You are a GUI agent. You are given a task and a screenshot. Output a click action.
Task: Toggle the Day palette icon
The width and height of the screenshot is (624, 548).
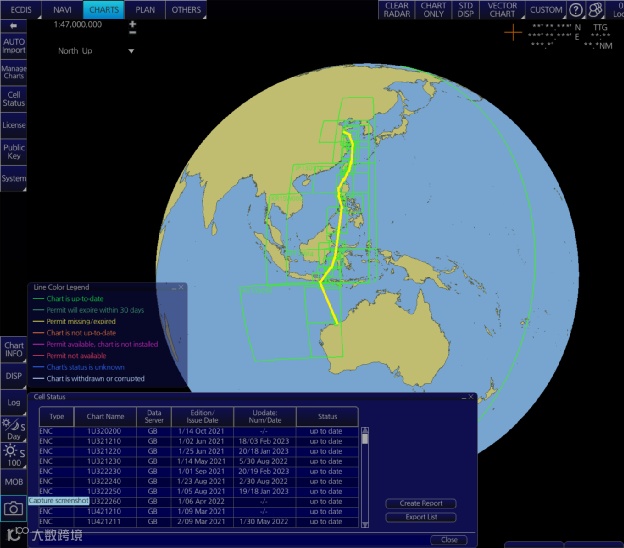point(13,429)
